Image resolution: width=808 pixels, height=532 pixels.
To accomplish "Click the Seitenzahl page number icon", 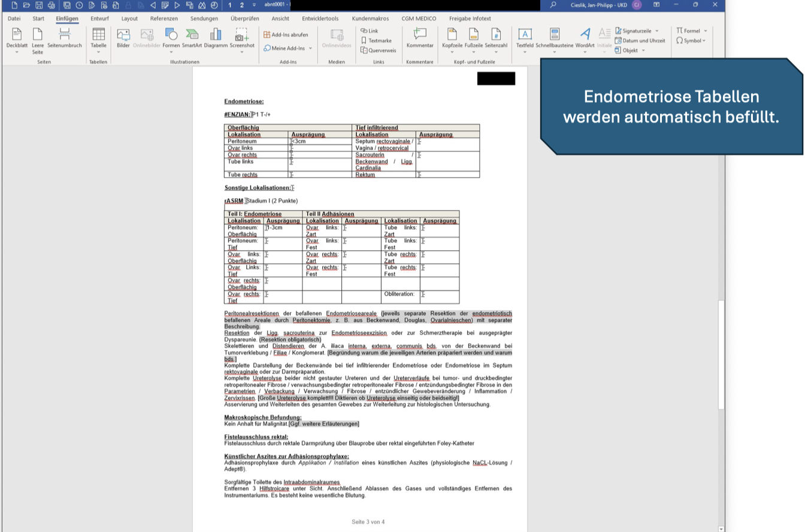I will click(x=496, y=38).
